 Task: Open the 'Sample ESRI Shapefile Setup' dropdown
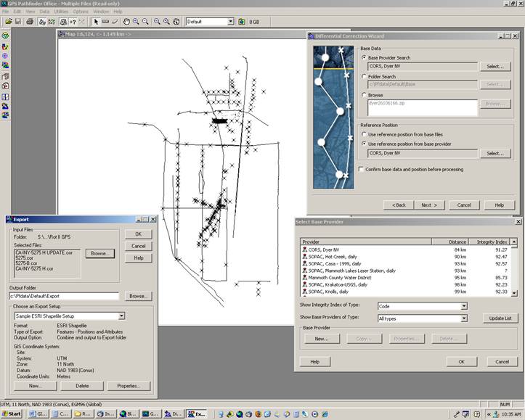[x=121, y=316]
